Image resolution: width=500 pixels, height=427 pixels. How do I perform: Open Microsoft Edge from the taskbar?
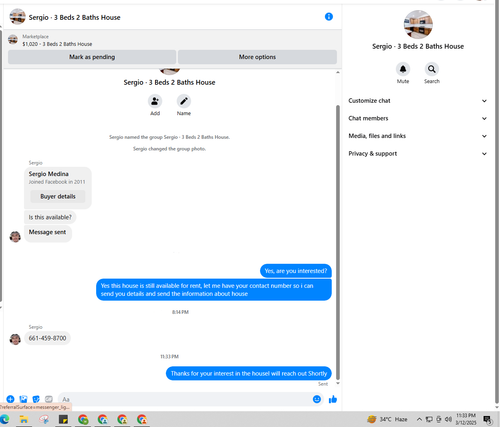click(5, 419)
